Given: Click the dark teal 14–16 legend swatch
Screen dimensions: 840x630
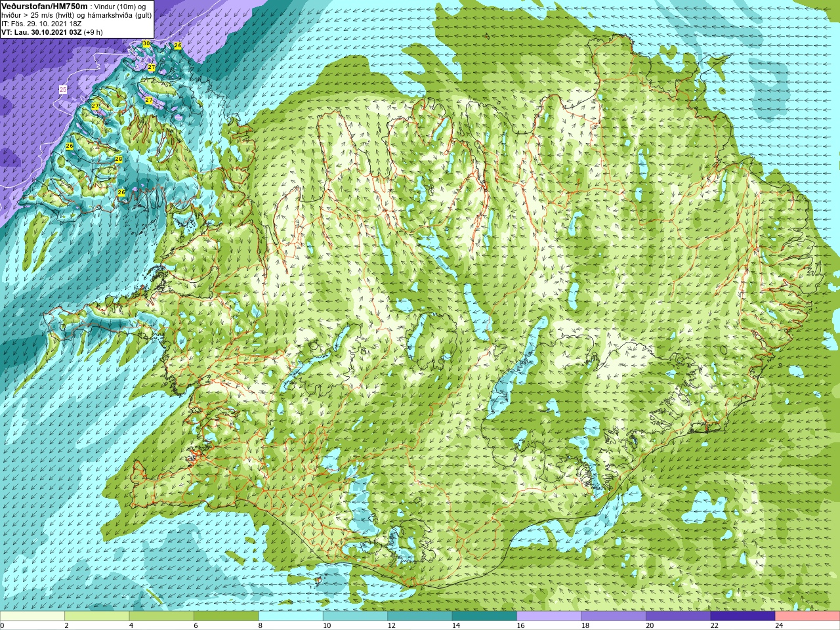Looking at the screenshot, I should 485,616.
